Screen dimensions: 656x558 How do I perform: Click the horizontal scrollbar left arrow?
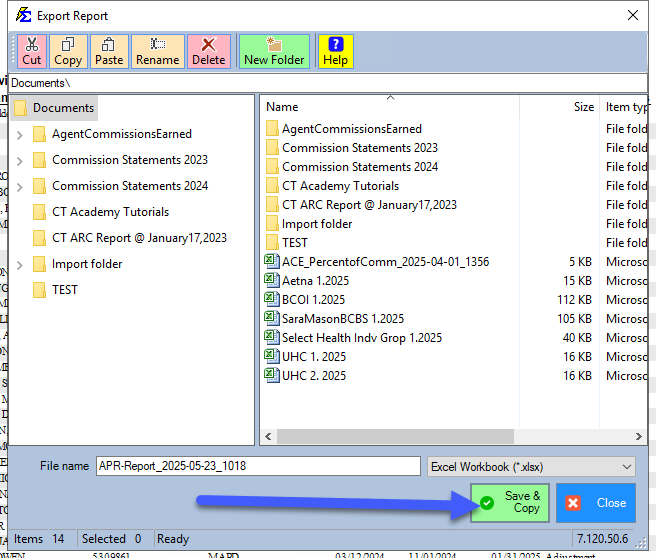269,437
